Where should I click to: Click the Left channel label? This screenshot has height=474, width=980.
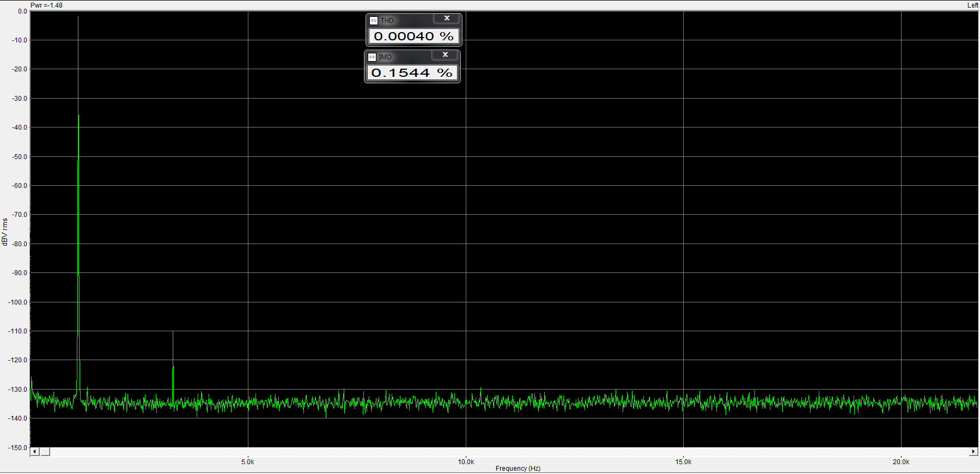point(973,5)
